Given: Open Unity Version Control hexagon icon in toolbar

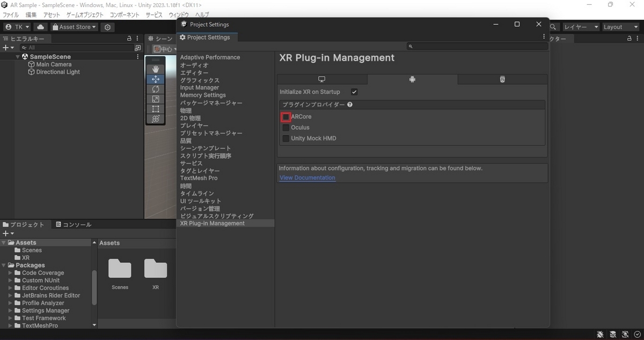Looking at the screenshot, I should click(107, 27).
